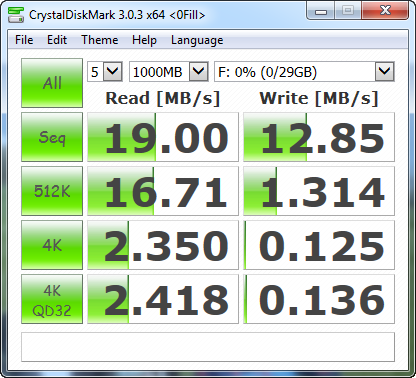Click the empty comment text field at bottom
The width and height of the screenshot is (416, 378).
(x=208, y=347)
